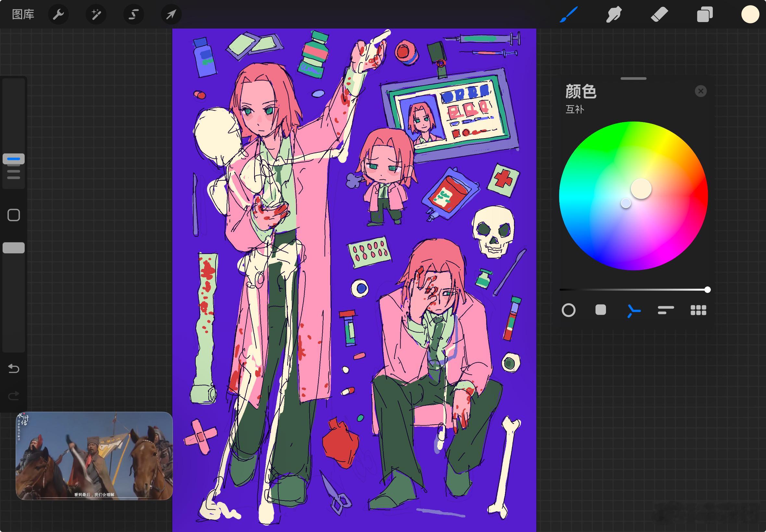Click the complementary blue reticle on color wheel

[x=625, y=203]
